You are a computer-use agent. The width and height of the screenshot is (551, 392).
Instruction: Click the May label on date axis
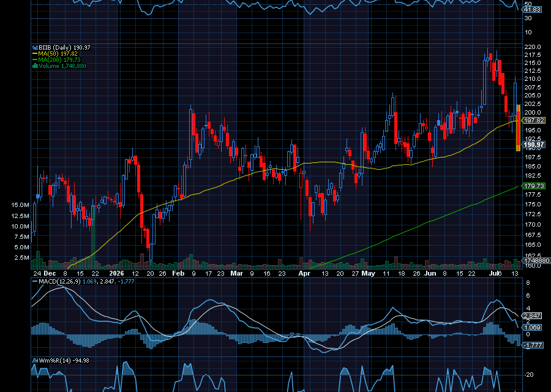[368, 274]
